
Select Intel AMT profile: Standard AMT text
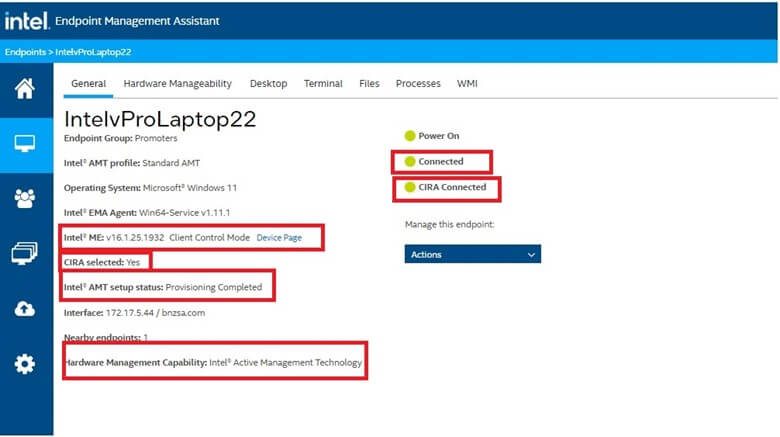pos(132,163)
